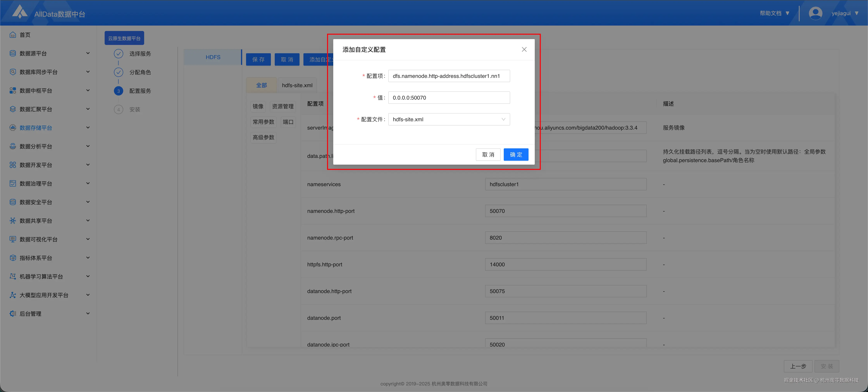The image size is (868, 392).
Task: Click the 数据共享平台 sidebar icon
Action: click(13, 221)
